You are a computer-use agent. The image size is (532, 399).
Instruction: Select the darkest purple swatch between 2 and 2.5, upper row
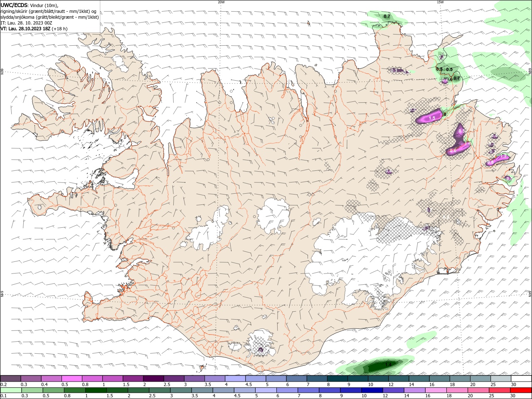pyautogui.click(x=154, y=379)
